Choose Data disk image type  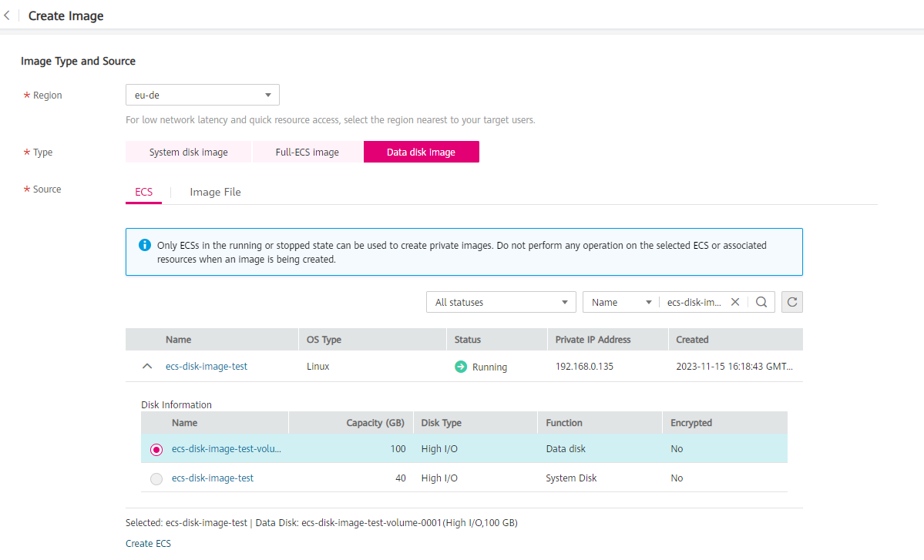click(421, 152)
